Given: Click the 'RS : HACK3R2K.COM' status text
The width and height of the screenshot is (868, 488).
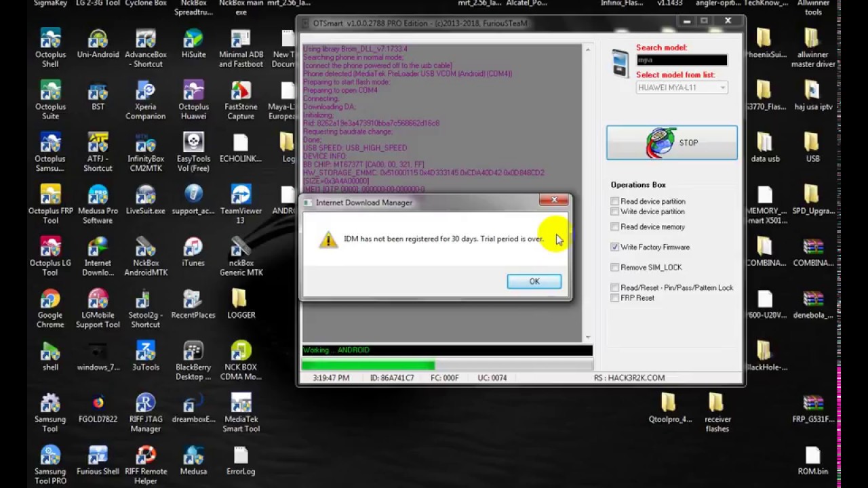Looking at the screenshot, I should pos(629,378).
